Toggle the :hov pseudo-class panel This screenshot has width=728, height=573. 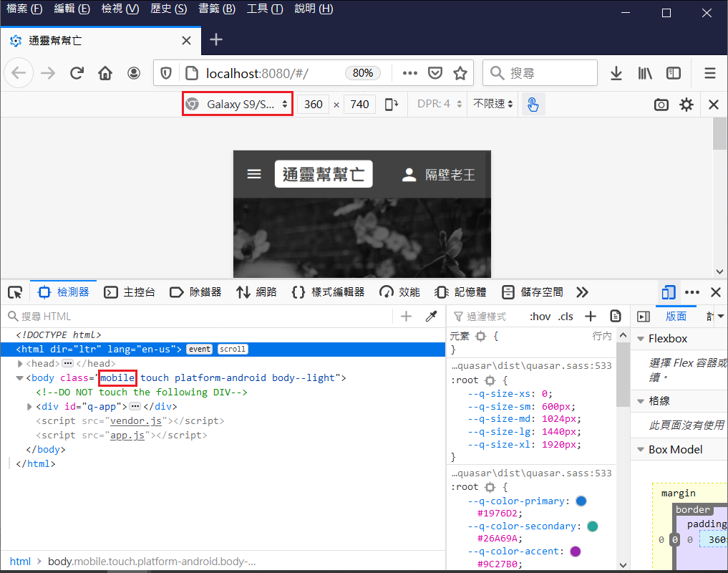click(540, 317)
